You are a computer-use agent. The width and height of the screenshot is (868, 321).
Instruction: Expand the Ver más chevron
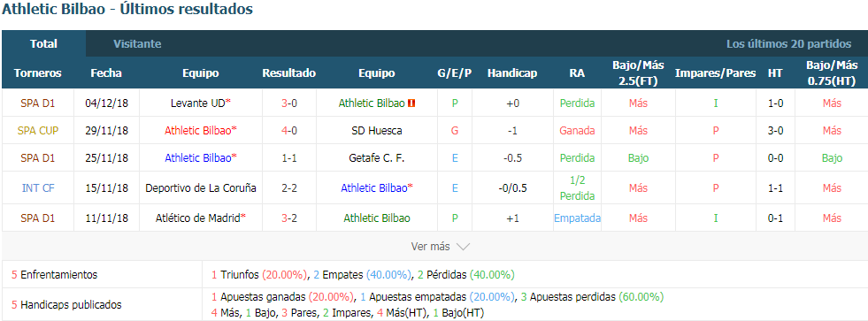coord(463,247)
